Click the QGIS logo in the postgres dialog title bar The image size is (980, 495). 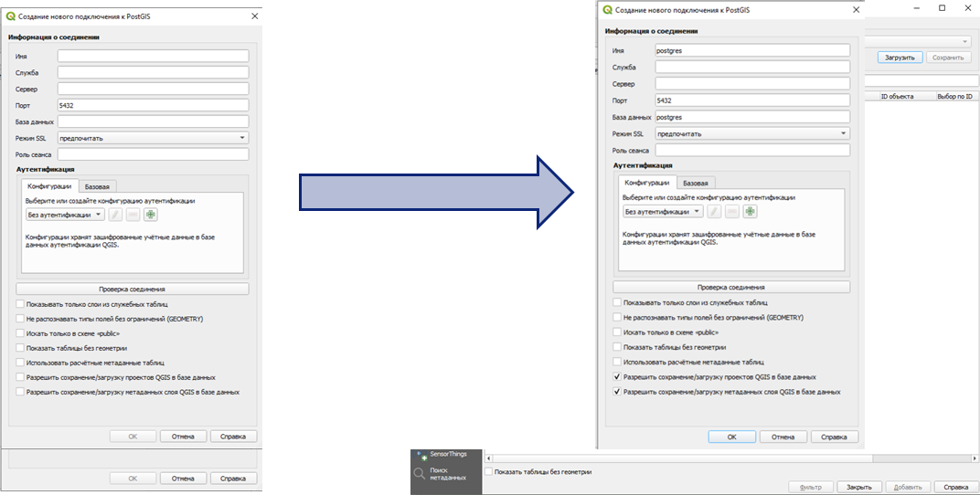[x=606, y=9]
